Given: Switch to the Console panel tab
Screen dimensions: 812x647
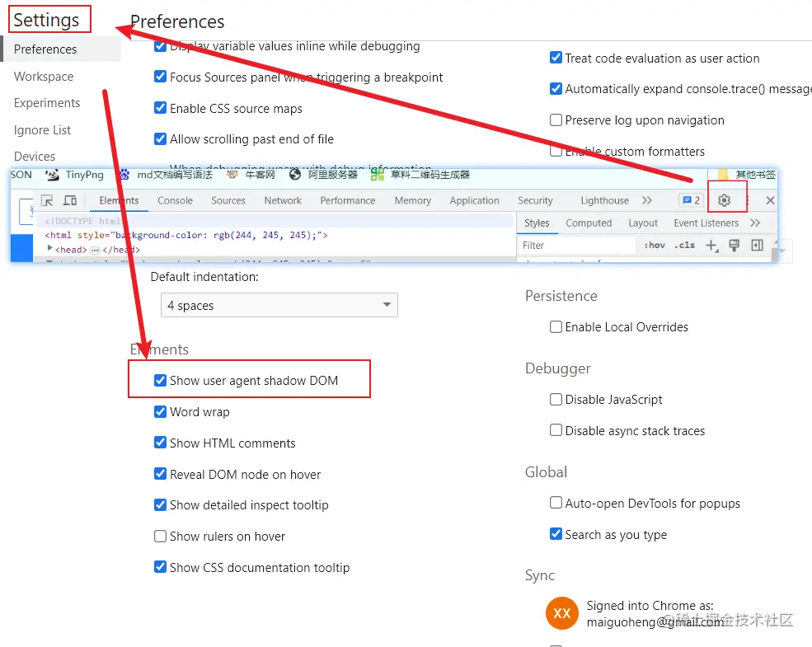Looking at the screenshot, I should pos(175,200).
